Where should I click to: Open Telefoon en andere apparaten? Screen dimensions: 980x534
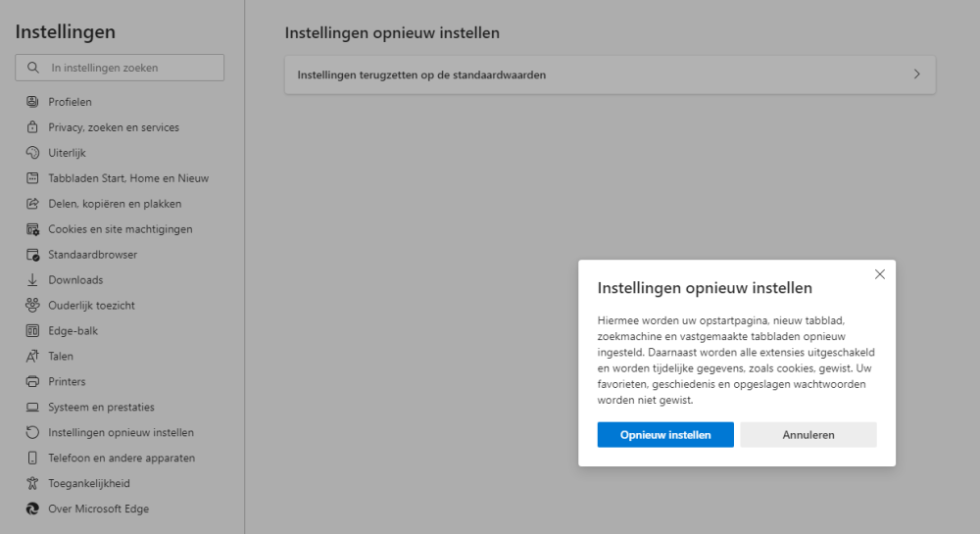pyautogui.click(x=122, y=459)
